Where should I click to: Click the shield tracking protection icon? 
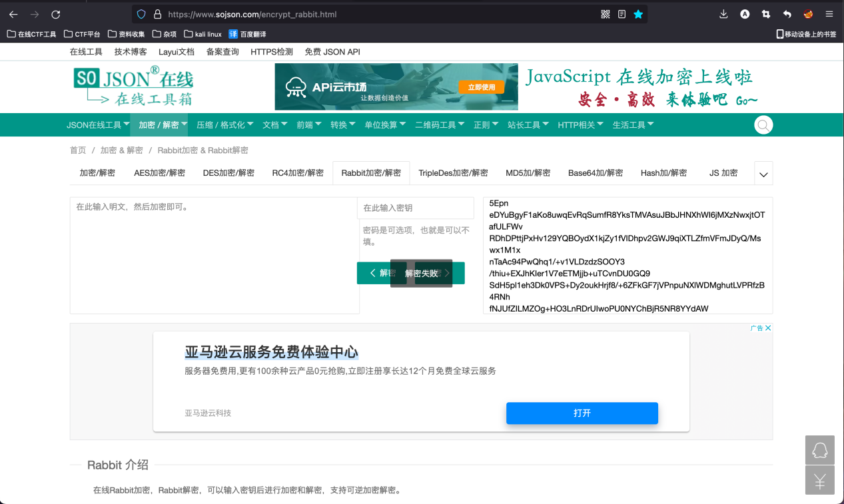point(141,14)
